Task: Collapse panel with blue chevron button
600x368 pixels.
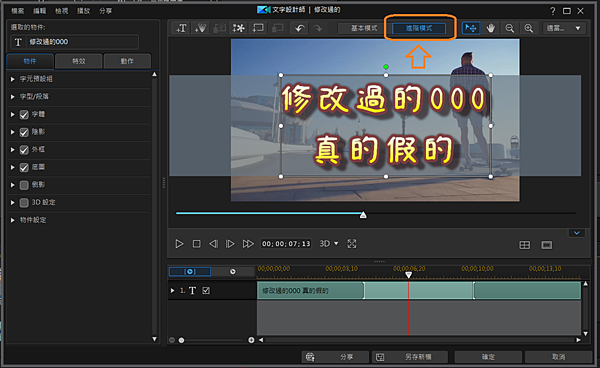Action: pos(577,233)
